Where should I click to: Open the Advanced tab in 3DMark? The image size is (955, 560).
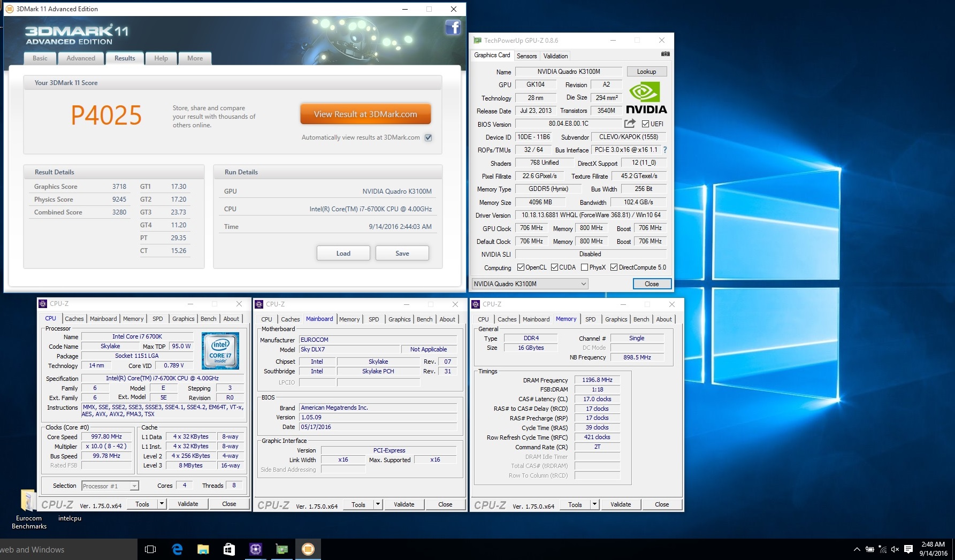(81, 58)
